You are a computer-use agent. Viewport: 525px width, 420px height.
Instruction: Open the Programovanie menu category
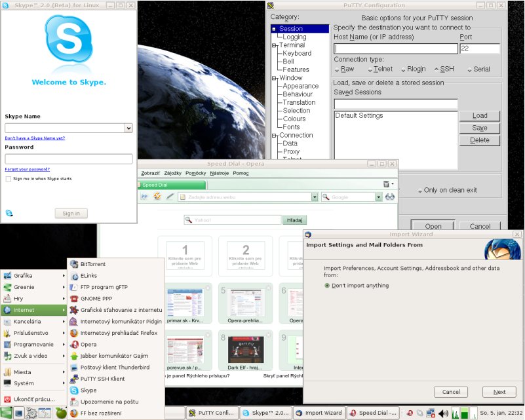(33, 345)
